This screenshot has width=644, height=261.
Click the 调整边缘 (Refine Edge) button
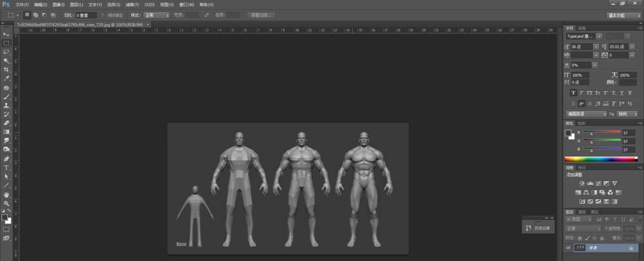coord(260,15)
